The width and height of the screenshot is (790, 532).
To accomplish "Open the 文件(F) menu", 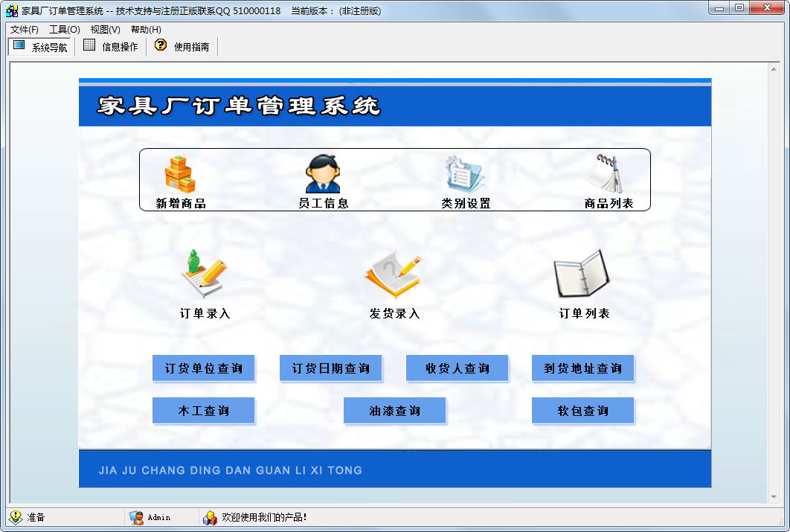I will tap(25, 30).
